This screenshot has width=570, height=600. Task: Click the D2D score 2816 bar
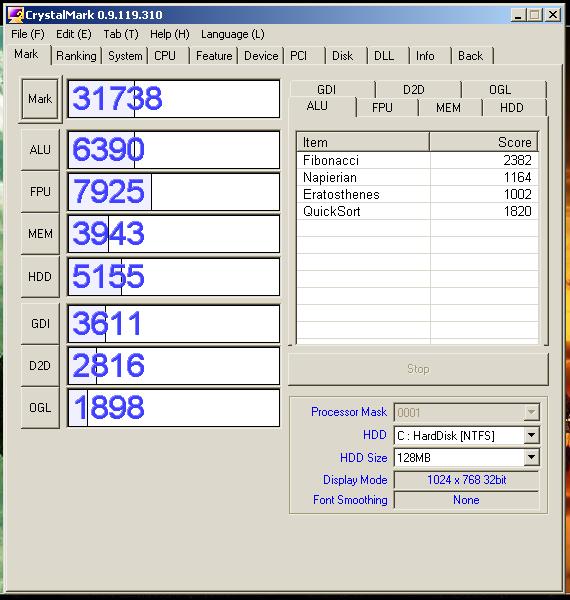pos(174,366)
